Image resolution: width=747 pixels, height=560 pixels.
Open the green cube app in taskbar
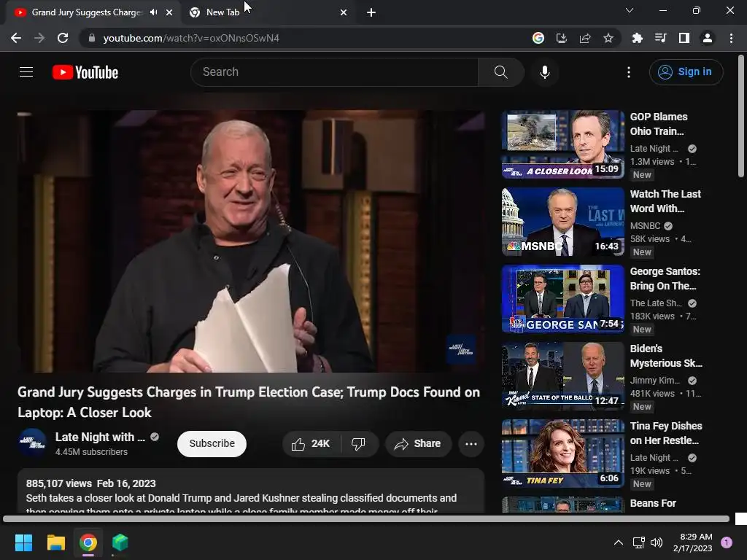(120, 542)
